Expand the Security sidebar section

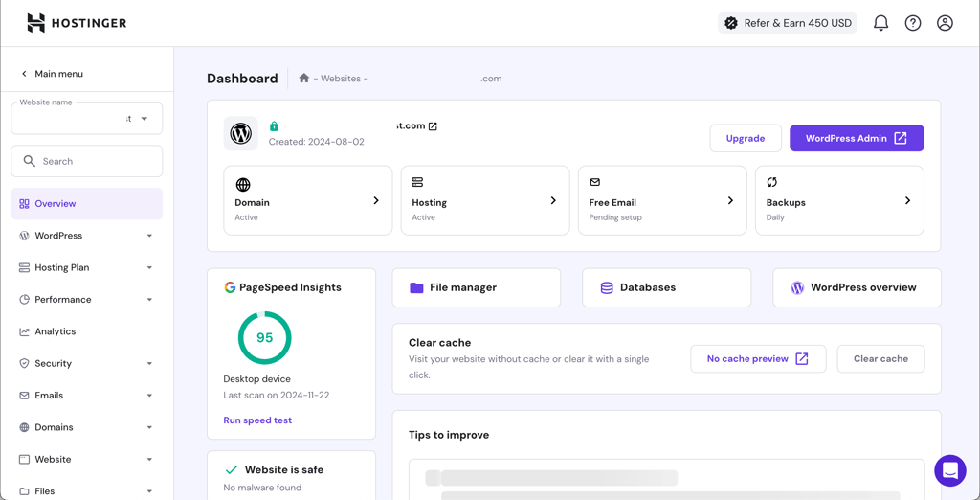[149, 364]
